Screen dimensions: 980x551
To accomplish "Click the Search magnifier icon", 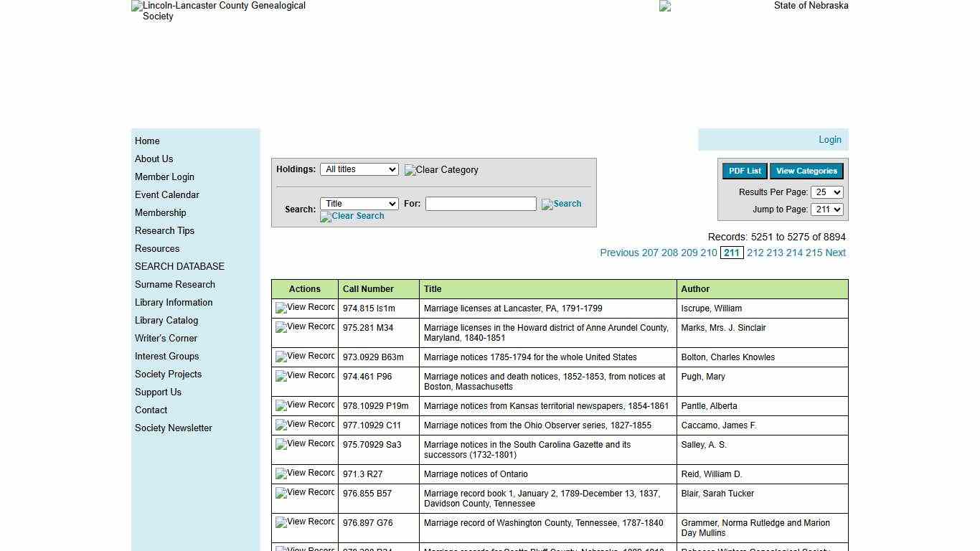I will [562, 204].
